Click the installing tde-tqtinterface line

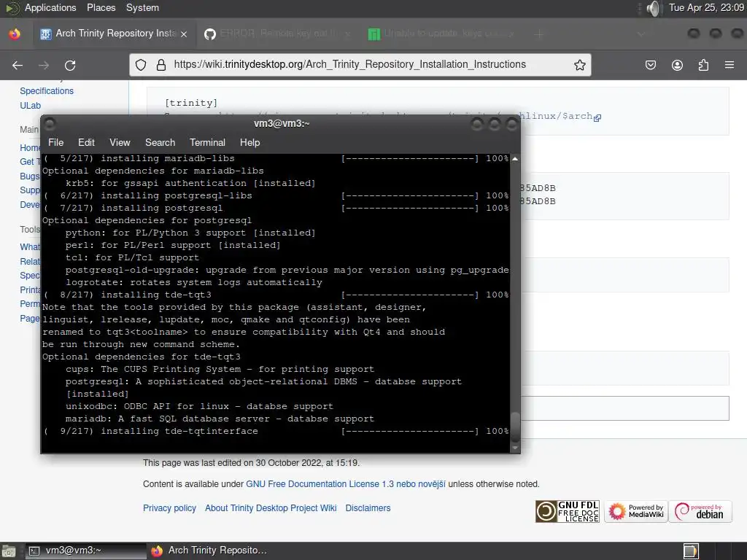click(276, 431)
